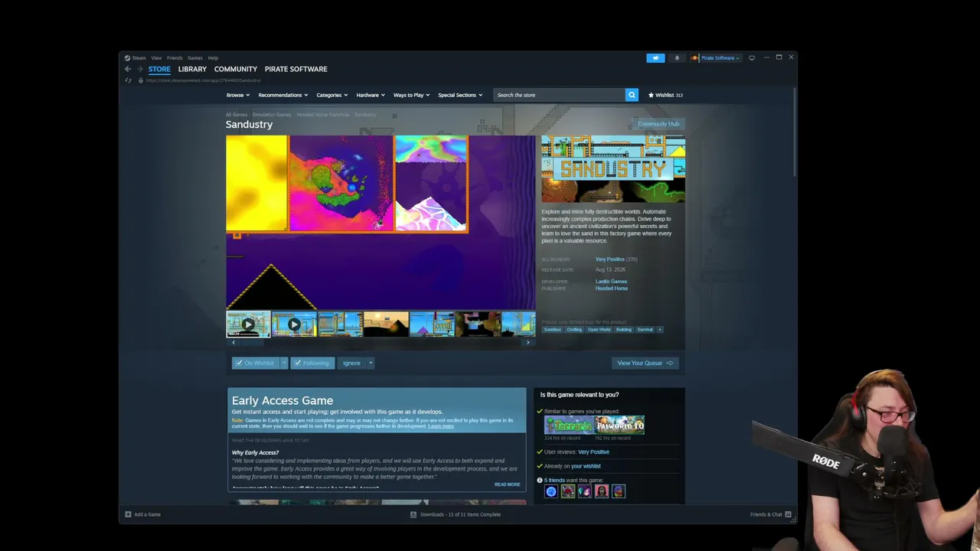Click the Downloads tray icon
980x551 pixels.
pos(413,514)
